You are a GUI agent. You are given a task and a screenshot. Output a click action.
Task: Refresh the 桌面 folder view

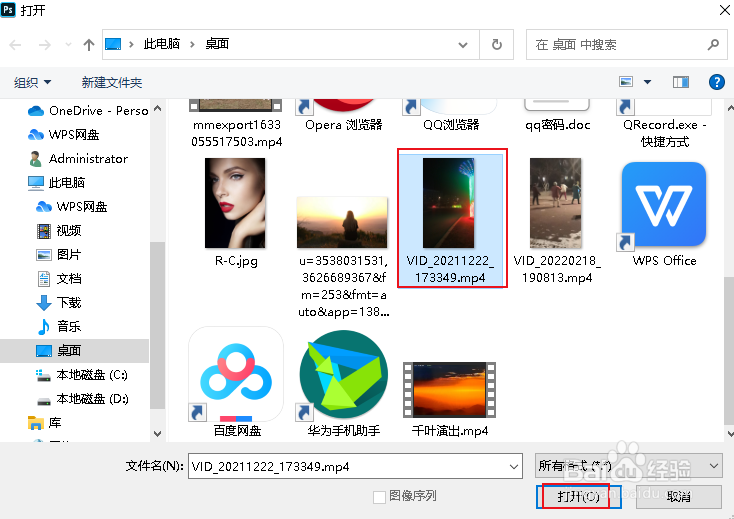coord(497,44)
